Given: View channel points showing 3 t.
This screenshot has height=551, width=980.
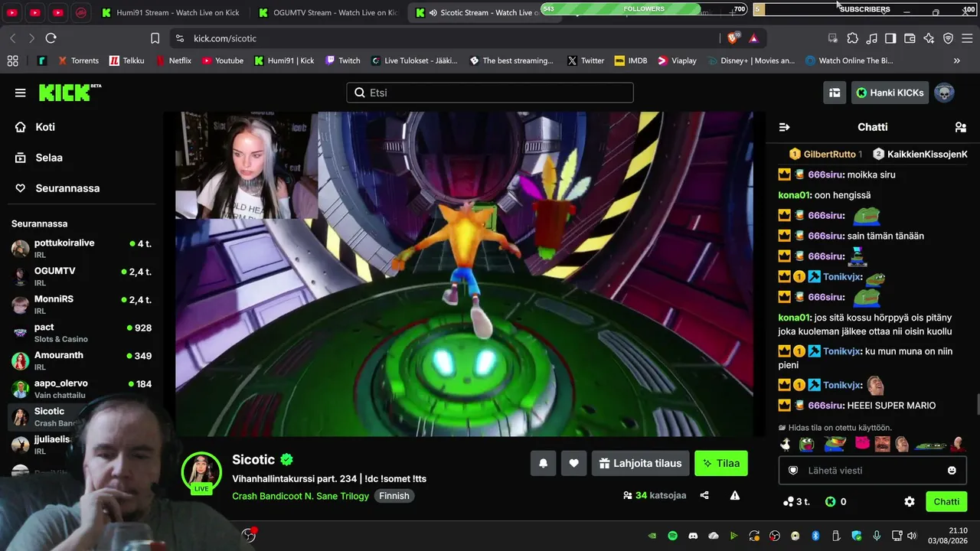Looking at the screenshot, I should click(796, 501).
